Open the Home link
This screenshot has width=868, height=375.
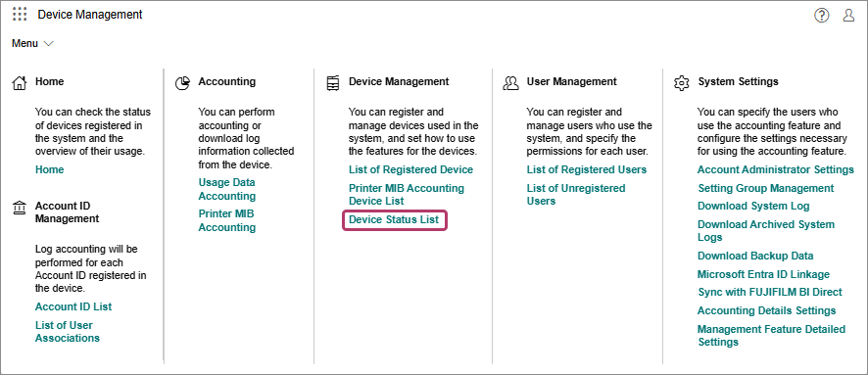49,169
